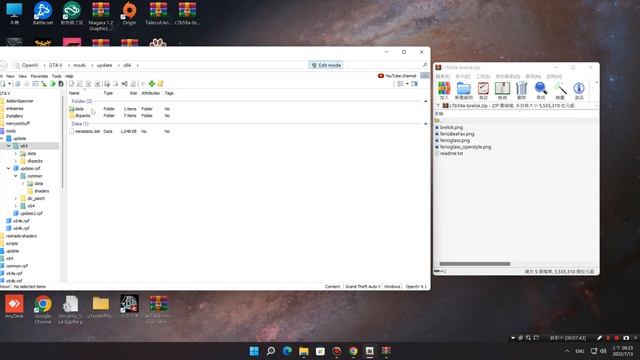Open the Origin desktop shortcut
640x360 pixels.
click(x=129, y=13)
